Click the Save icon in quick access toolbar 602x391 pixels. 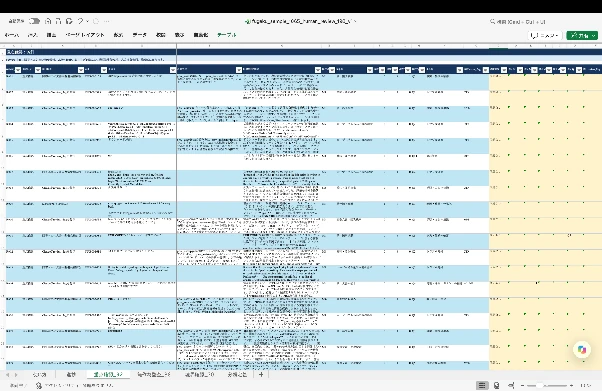pyautogui.click(x=58, y=21)
